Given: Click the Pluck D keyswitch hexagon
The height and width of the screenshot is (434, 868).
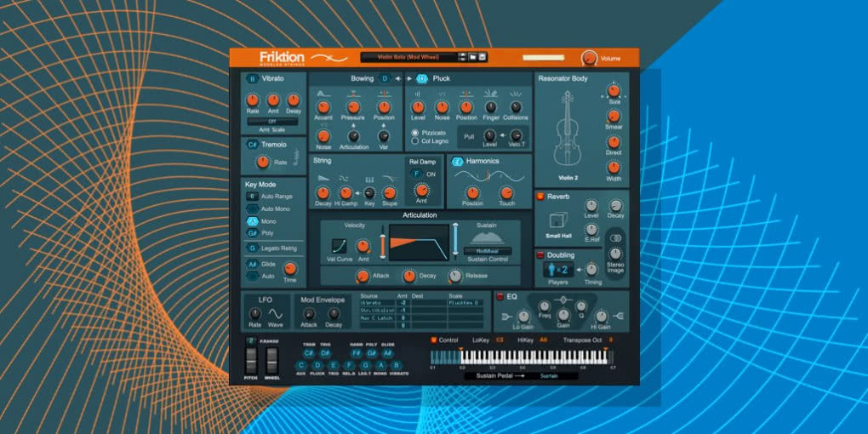Looking at the screenshot, I should [x=422, y=78].
